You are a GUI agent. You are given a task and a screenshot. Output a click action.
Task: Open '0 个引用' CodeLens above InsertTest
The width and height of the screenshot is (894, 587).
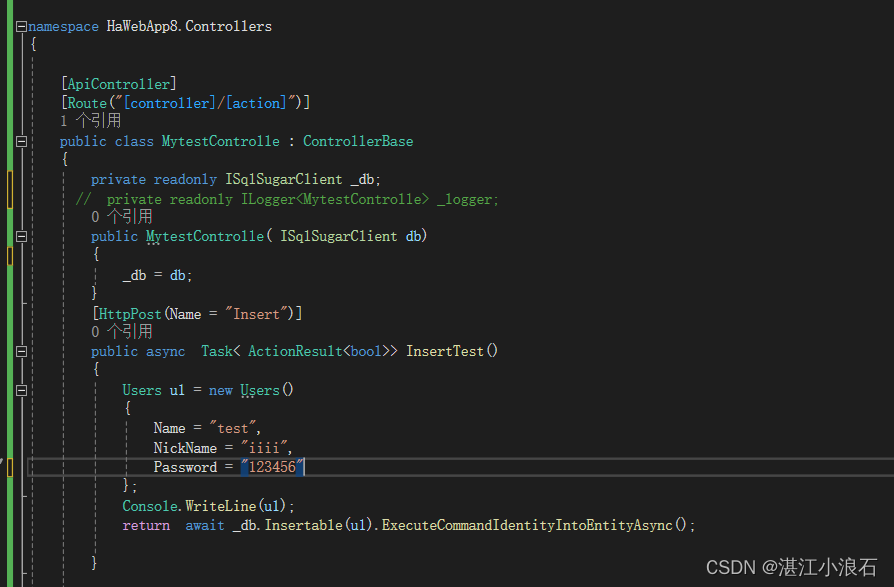pos(121,332)
